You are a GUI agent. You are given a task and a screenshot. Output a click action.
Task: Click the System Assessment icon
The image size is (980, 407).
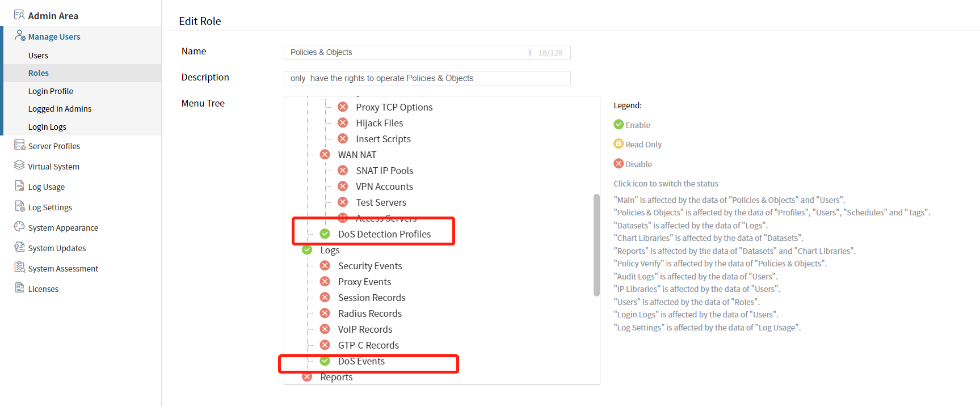(x=19, y=268)
